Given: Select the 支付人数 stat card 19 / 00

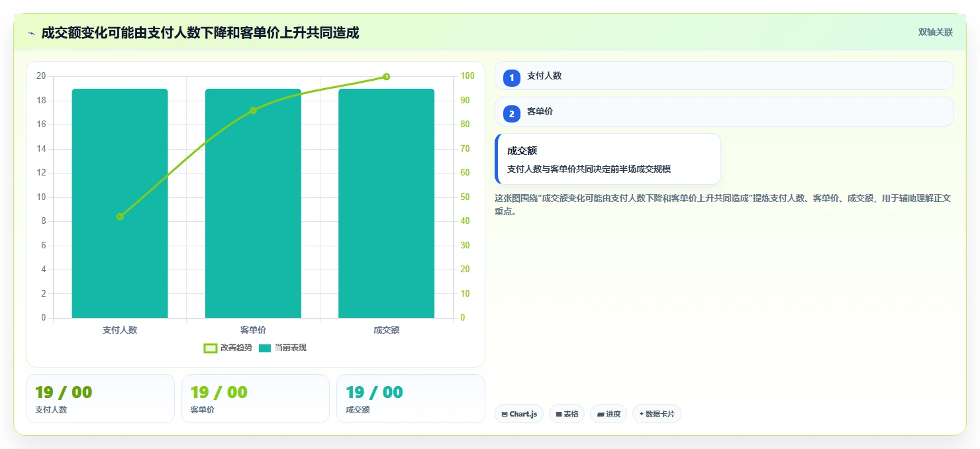Looking at the screenshot, I should click(100, 399).
